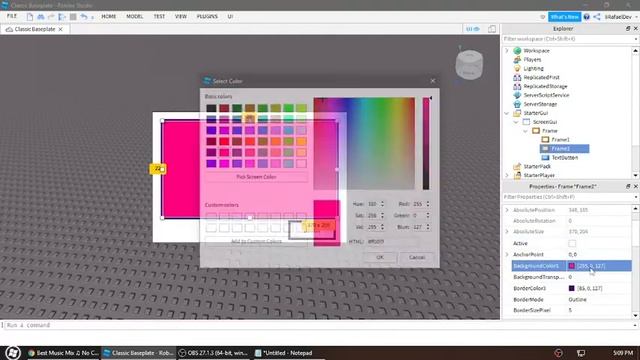This screenshot has height=360, width=640.
Task: Click the New file icon in toolbar
Action: (x=30, y=17)
